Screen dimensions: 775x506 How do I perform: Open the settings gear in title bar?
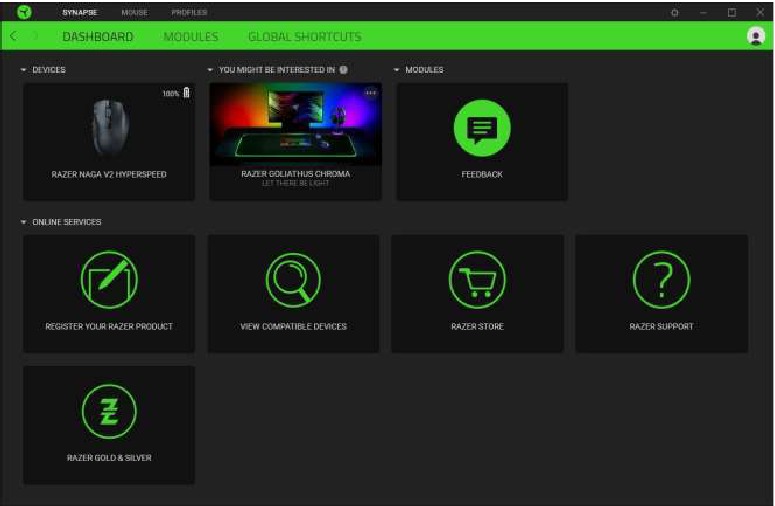(x=675, y=12)
